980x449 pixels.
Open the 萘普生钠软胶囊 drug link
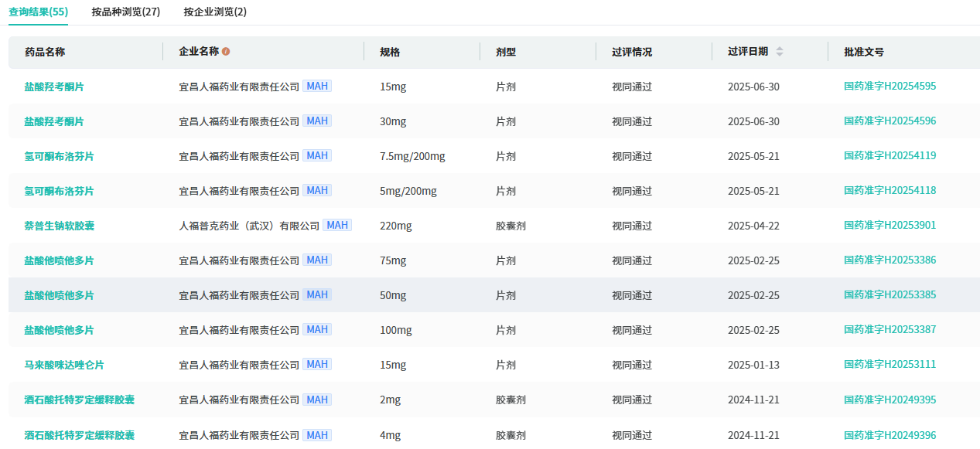[x=59, y=226]
